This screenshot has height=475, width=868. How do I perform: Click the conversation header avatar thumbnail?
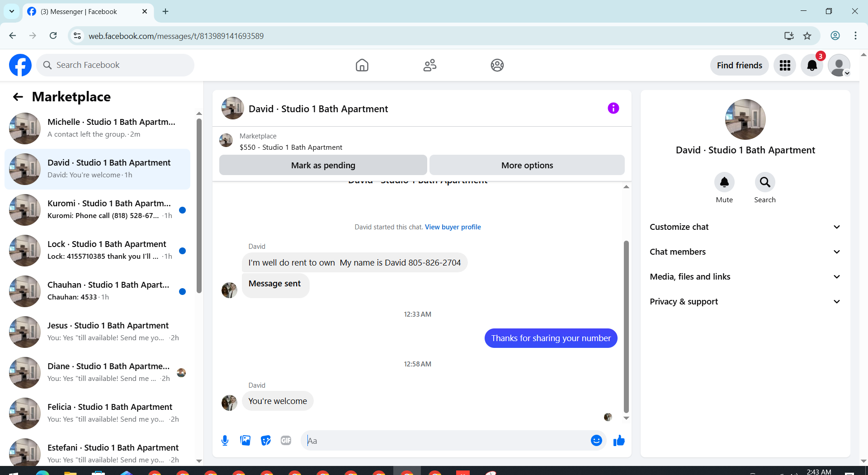coord(232,109)
